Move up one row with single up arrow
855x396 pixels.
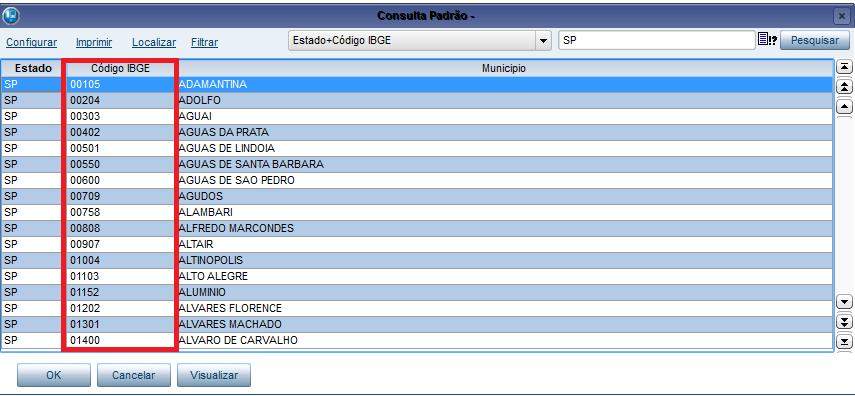844,106
